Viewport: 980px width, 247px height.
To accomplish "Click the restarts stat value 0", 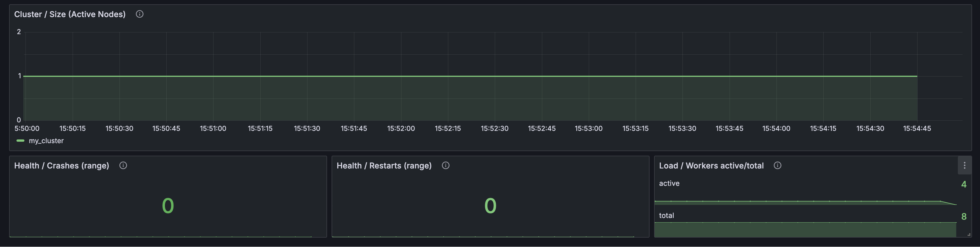I will [490, 206].
